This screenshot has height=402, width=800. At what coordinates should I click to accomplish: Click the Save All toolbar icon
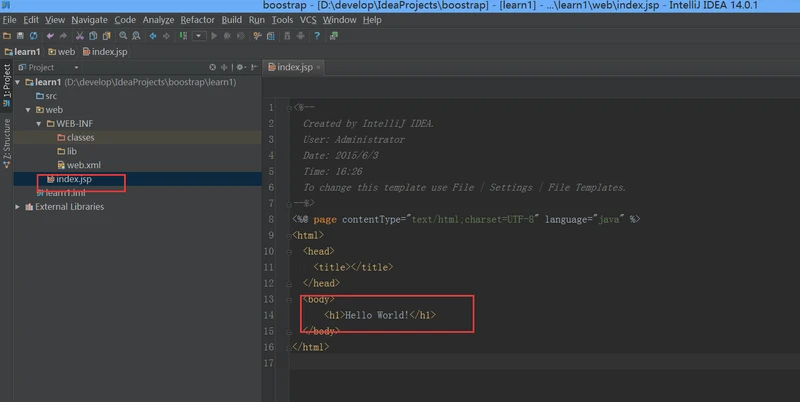20,36
